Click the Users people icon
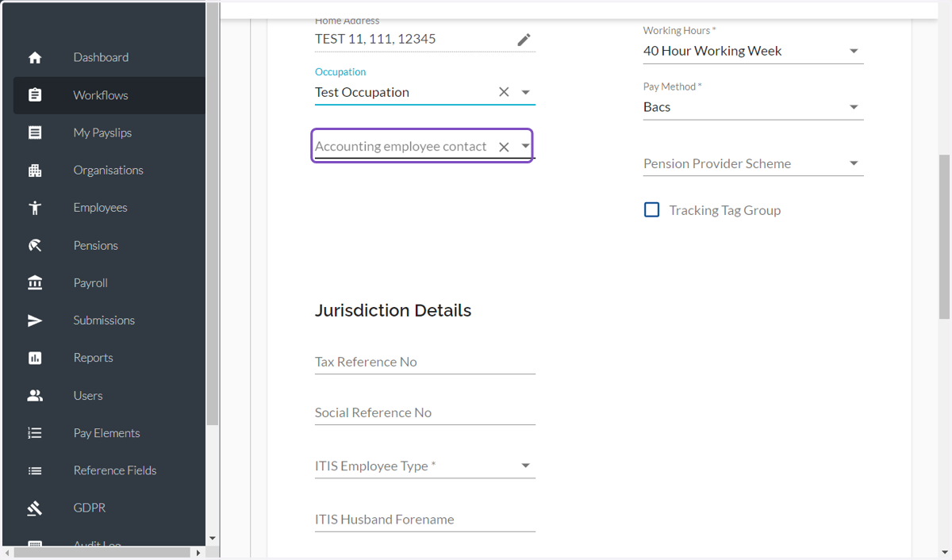Image resolution: width=952 pixels, height=560 pixels. click(x=35, y=396)
